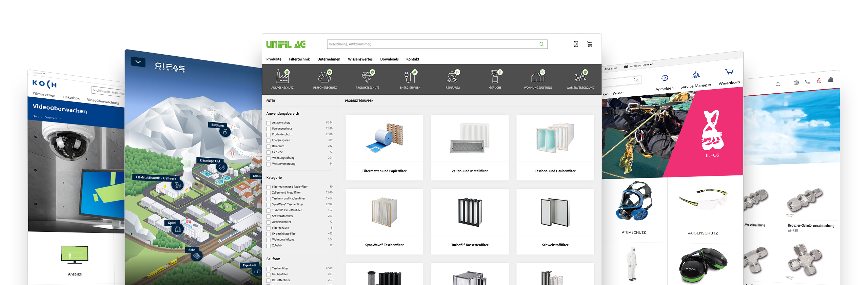Click the search magnifier icon in Unifil

pyautogui.click(x=541, y=44)
